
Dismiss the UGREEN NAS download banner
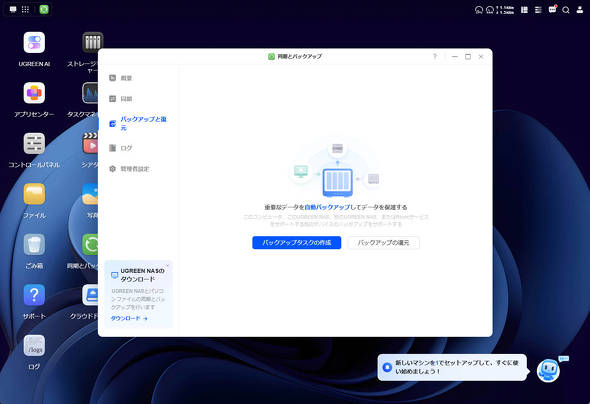(167, 265)
